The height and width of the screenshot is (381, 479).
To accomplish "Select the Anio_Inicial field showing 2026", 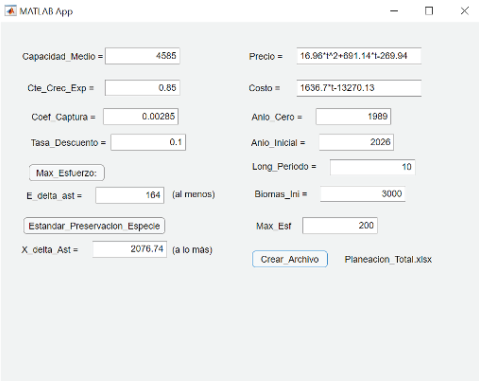I will (356, 142).
